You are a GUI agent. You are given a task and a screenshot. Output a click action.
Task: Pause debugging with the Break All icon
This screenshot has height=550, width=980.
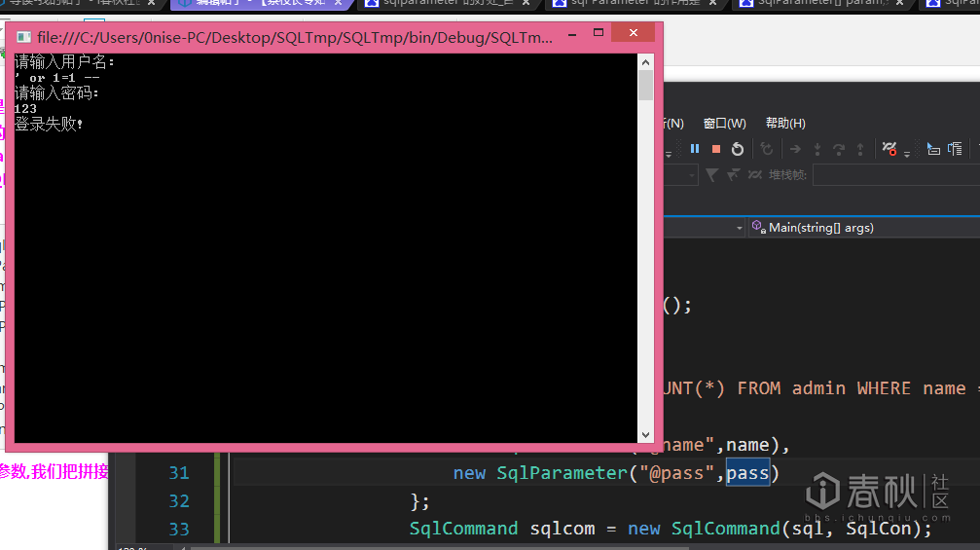click(695, 149)
